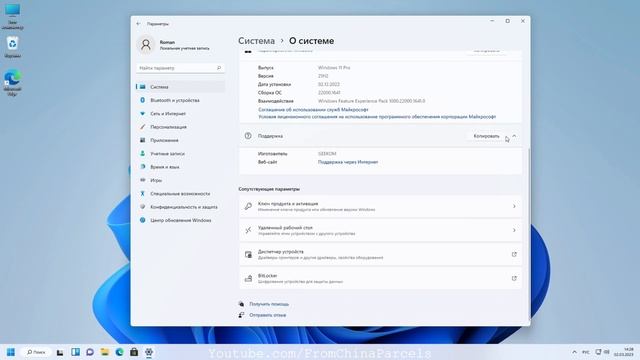Go back with the Settings back arrow
This screenshot has height=360, width=640.
pos(138,24)
